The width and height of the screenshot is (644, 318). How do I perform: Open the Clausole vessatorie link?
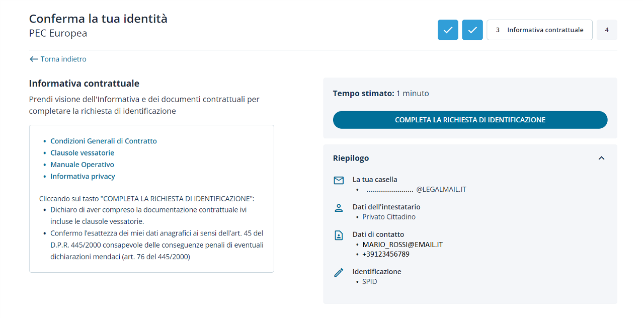[x=82, y=153]
